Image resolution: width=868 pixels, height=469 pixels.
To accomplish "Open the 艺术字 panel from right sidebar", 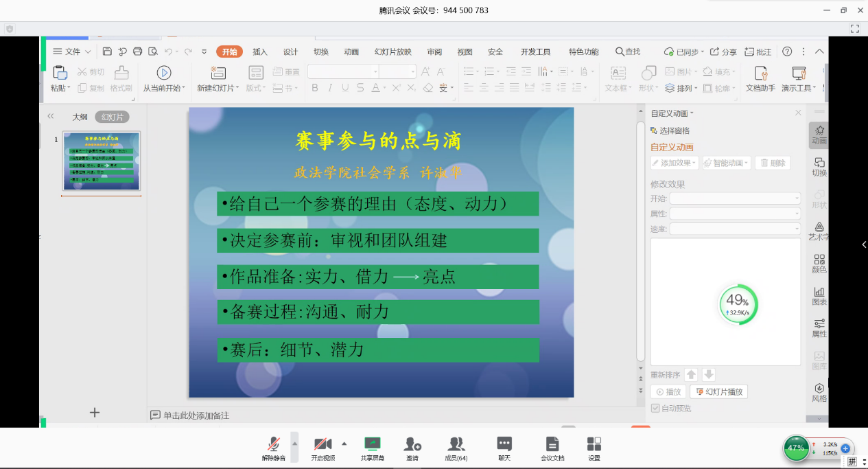I will 819,231.
